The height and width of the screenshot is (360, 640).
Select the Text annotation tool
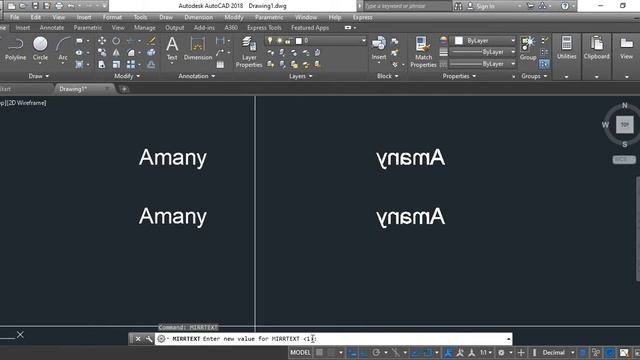coord(172,49)
